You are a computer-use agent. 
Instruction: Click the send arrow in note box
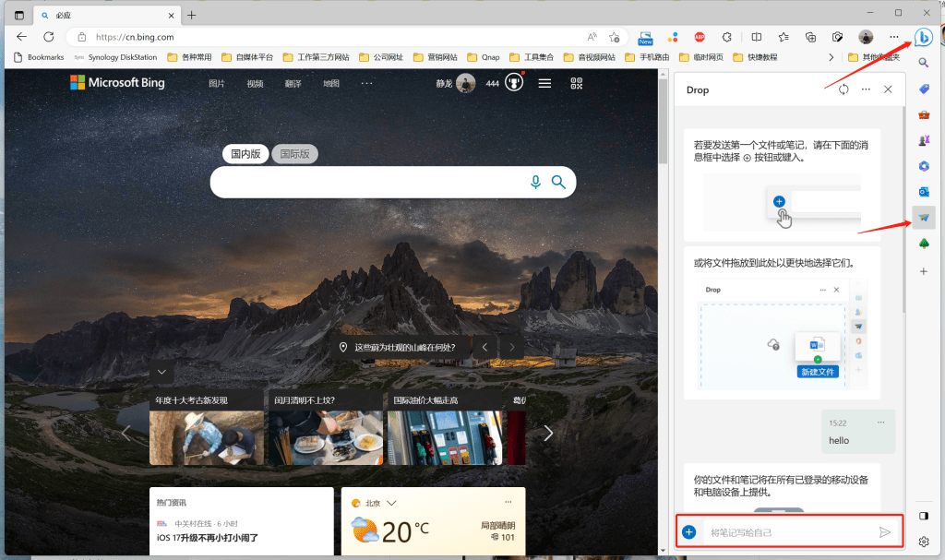point(884,531)
